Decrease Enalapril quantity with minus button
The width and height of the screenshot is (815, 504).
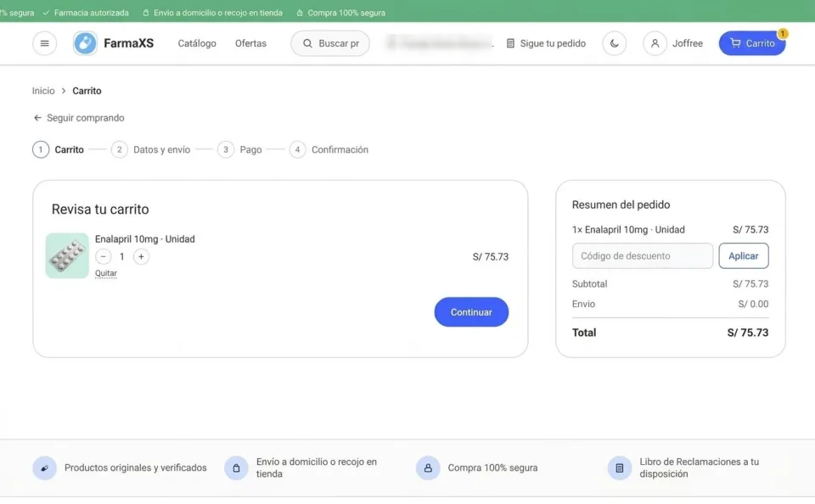coord(103,257)
